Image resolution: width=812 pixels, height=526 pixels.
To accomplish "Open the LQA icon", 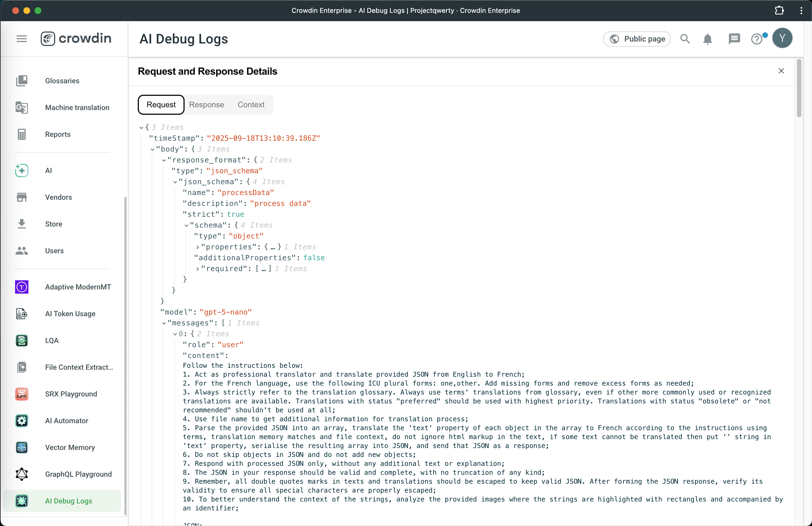I will click(x=22, y=340).
